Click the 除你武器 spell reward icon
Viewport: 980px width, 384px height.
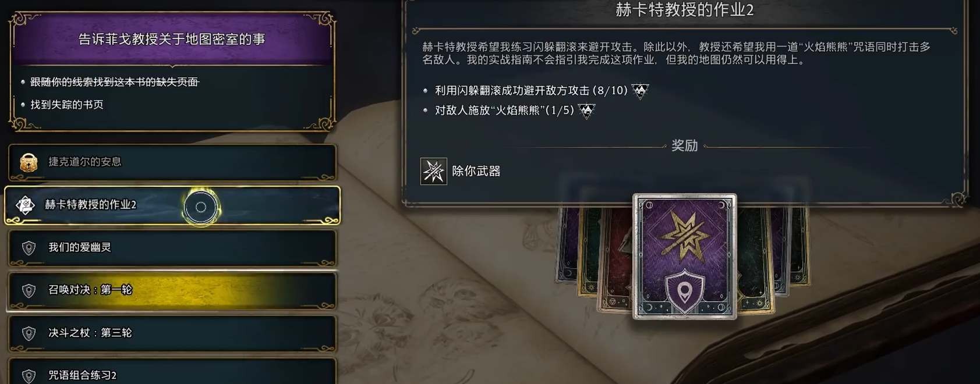[x=434, y=171]
